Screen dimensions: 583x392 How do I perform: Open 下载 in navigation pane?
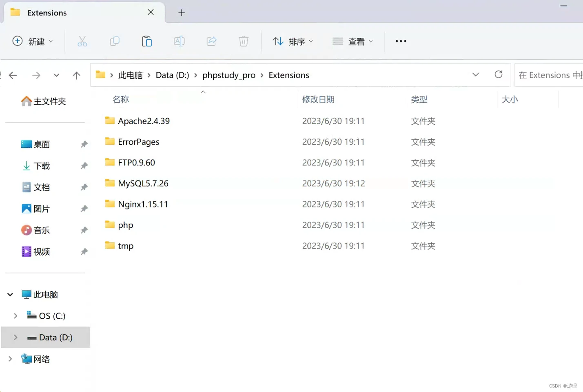(x=35, y=166)
